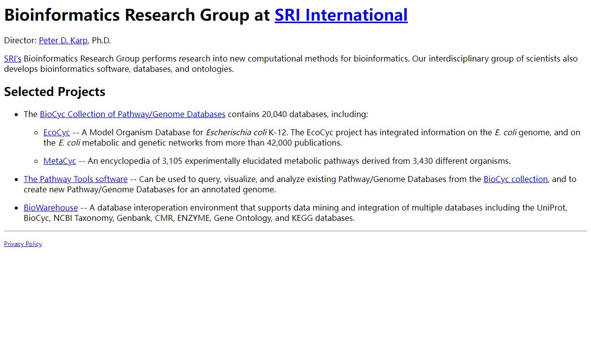Open the MetaCyc encyclopedia link
Image resolution: width=591 pixels, height=364 pixels.
(60, 161)
